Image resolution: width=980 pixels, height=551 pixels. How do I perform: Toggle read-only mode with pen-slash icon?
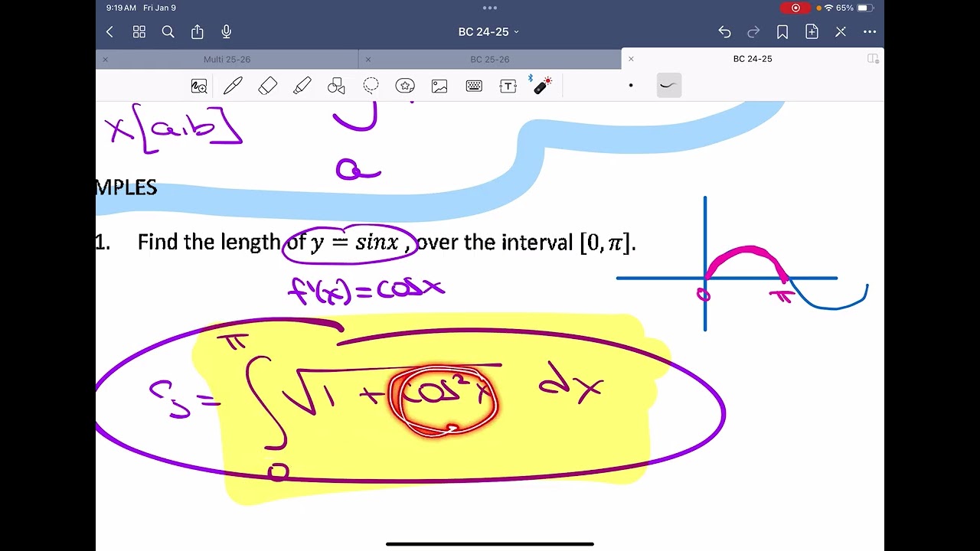click(x=841, y=31)
